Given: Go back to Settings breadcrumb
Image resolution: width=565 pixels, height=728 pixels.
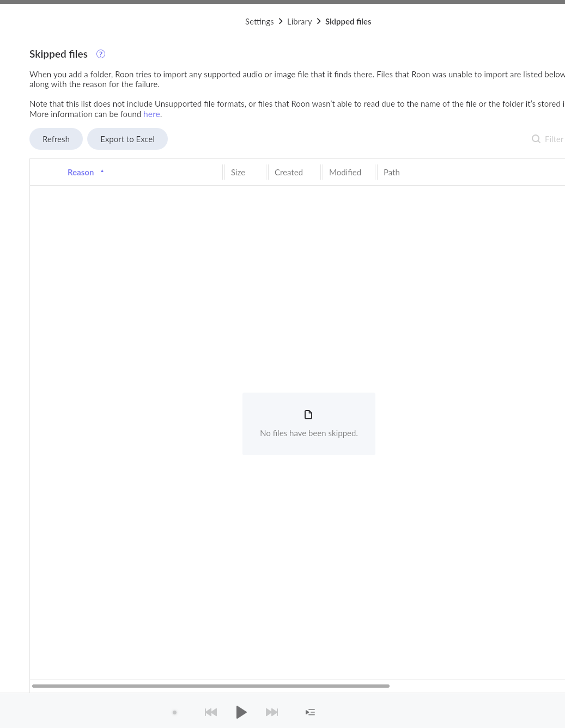Looking at the screenshot, I should coord(259,22).
